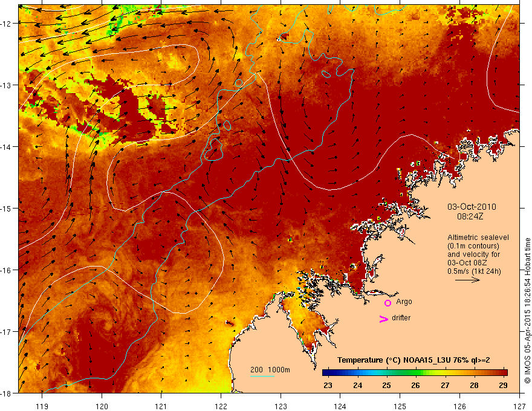Click the '0.5m/s (1kt 24h)' scale text

coord(474,271)
